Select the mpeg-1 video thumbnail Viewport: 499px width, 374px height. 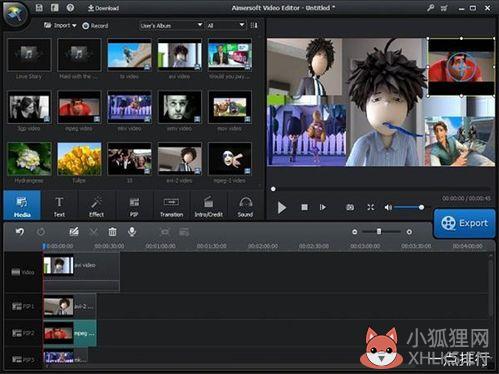pos(230,159)
